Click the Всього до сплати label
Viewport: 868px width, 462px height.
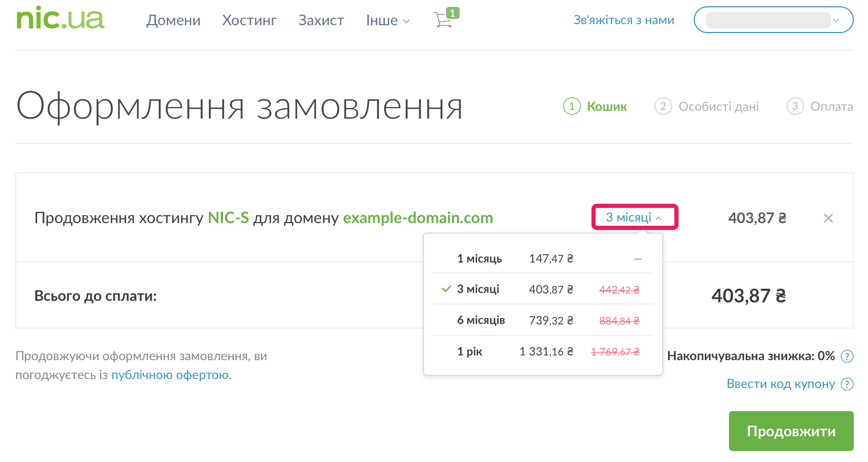[96, 296]
